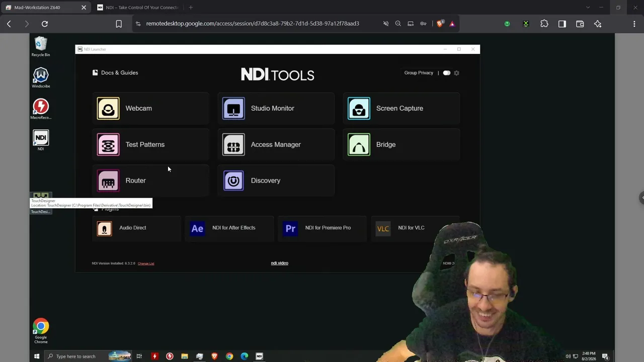644x362 pixels.
Task: Open the Windows Start menu
Action: click(36, 356)
